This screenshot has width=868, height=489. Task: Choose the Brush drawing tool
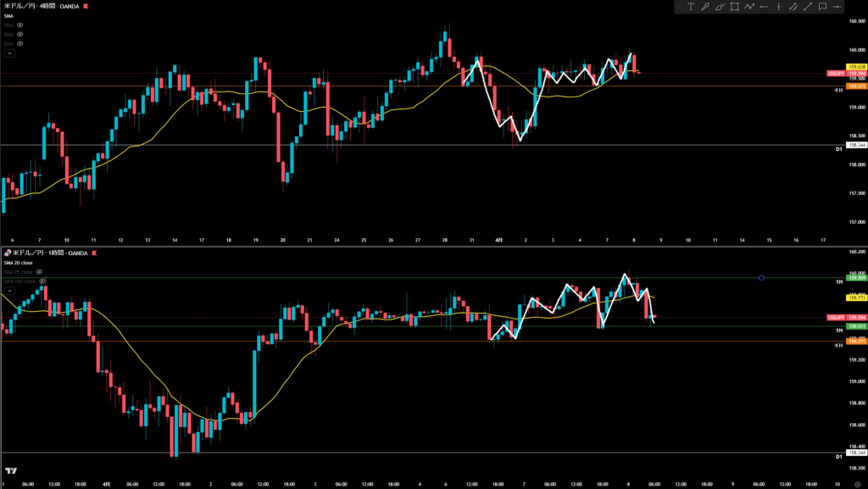(x=705, y=8)
